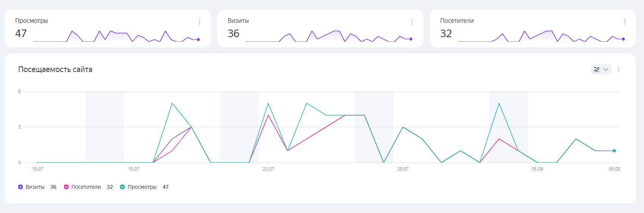
Task: Click the green end-point dot on main chart
Action: 614,151
